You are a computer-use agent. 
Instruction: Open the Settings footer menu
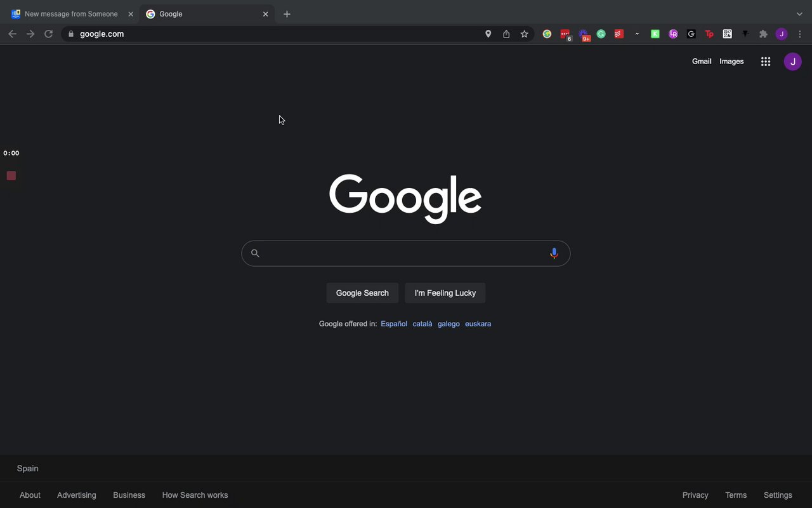[x=778, y=495]
